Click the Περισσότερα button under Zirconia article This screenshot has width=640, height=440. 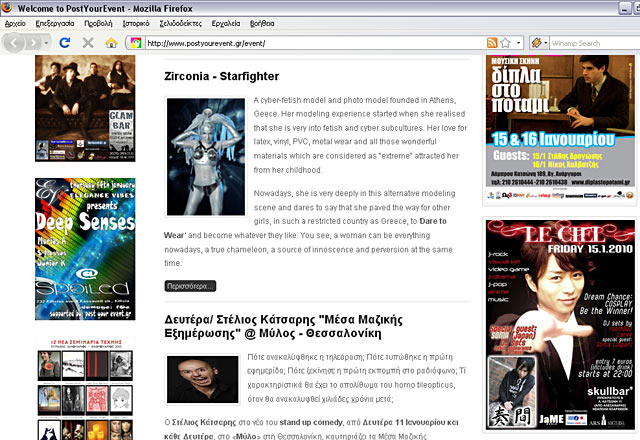190,286
